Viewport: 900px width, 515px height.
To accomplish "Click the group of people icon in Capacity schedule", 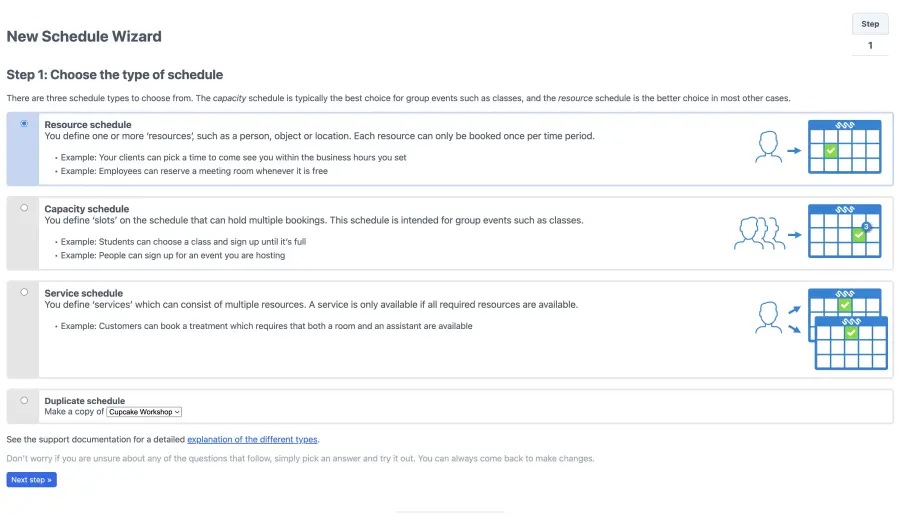I will tap(759, 233).
